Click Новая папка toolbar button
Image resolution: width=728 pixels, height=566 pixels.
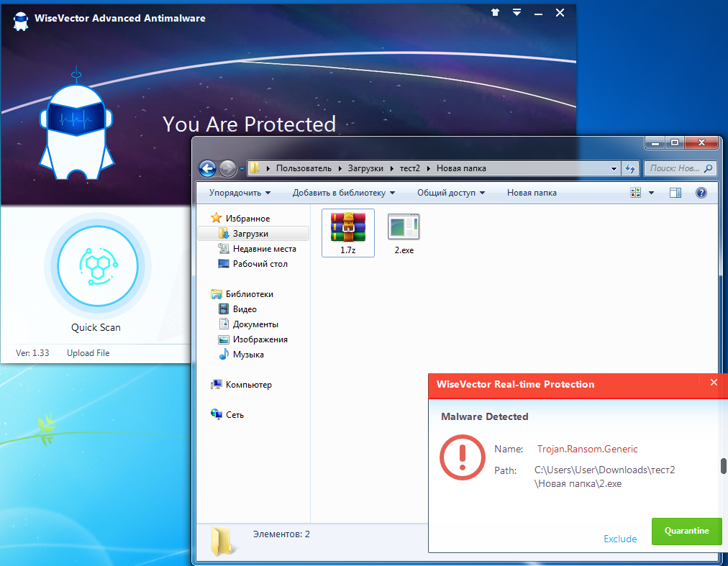coord(532,193)
